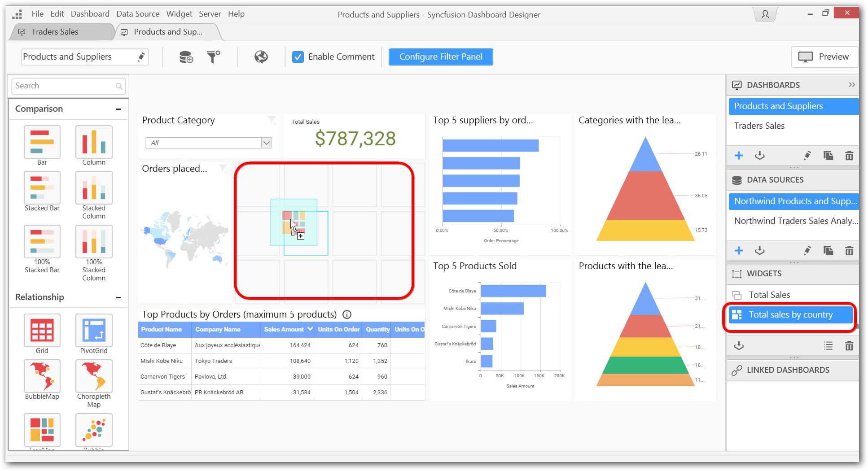Uncheck the Enable Comment checkbox
The width and height of the screenshot is (868, 471).
pos(298,57)
